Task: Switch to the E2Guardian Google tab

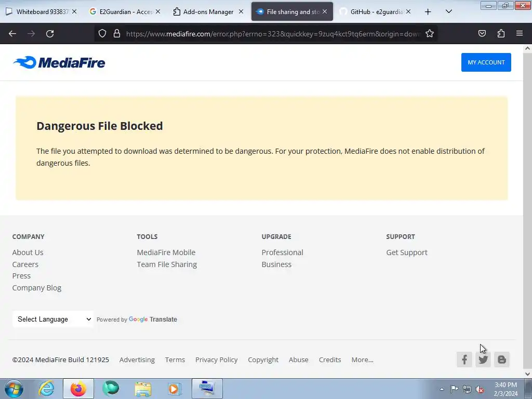Action: [125, 11]
